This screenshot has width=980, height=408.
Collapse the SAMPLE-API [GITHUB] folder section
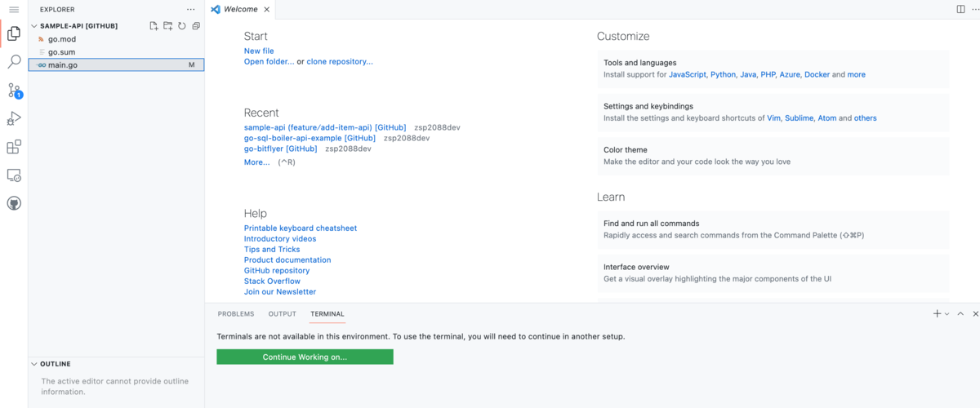(x=116, y=26)
